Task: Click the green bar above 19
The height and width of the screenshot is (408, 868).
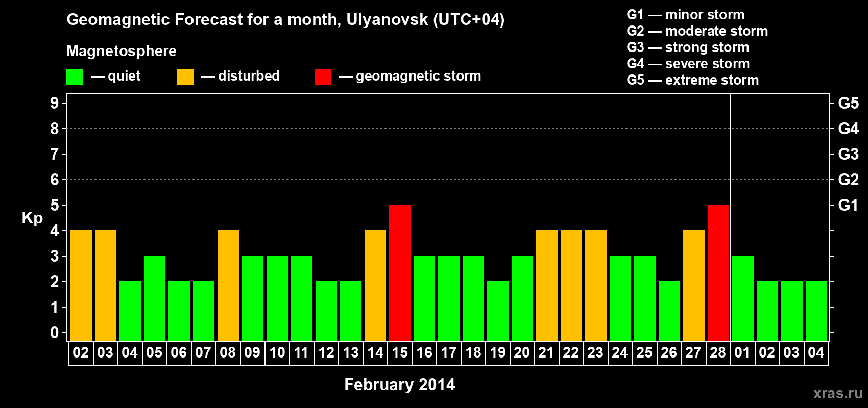Action: coord(498,311)
